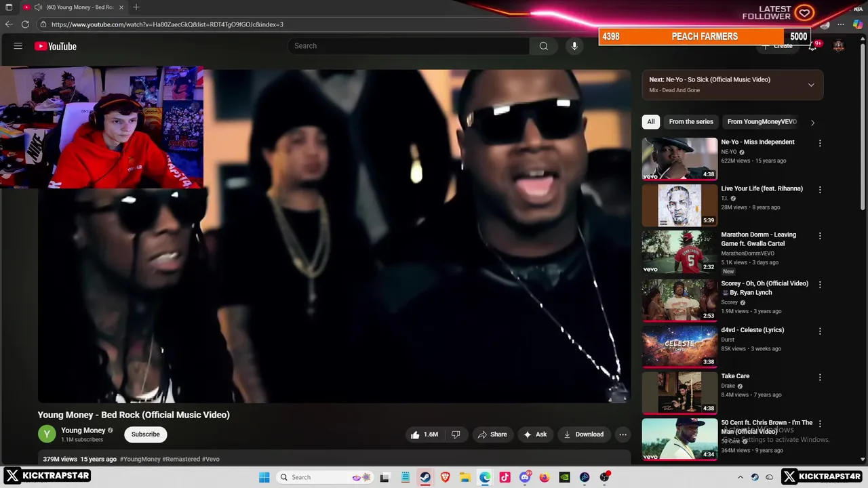Select the All filter chip
Screen dimensions: 868x488
[651, 122]
